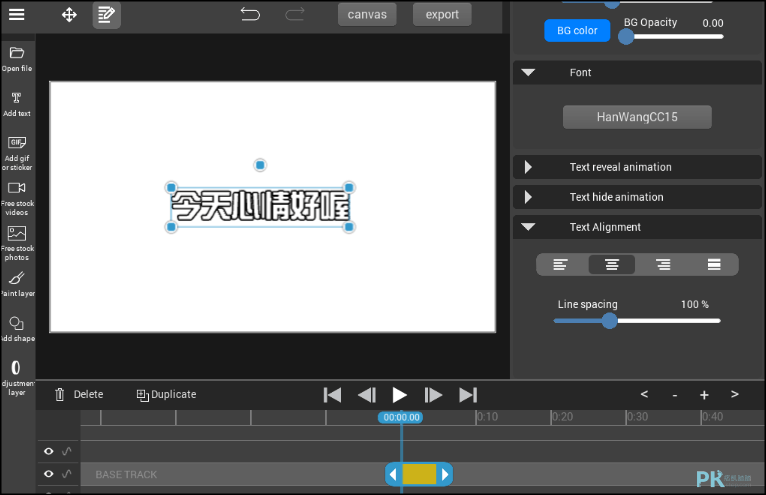Step forward one frame

point(433,395)
